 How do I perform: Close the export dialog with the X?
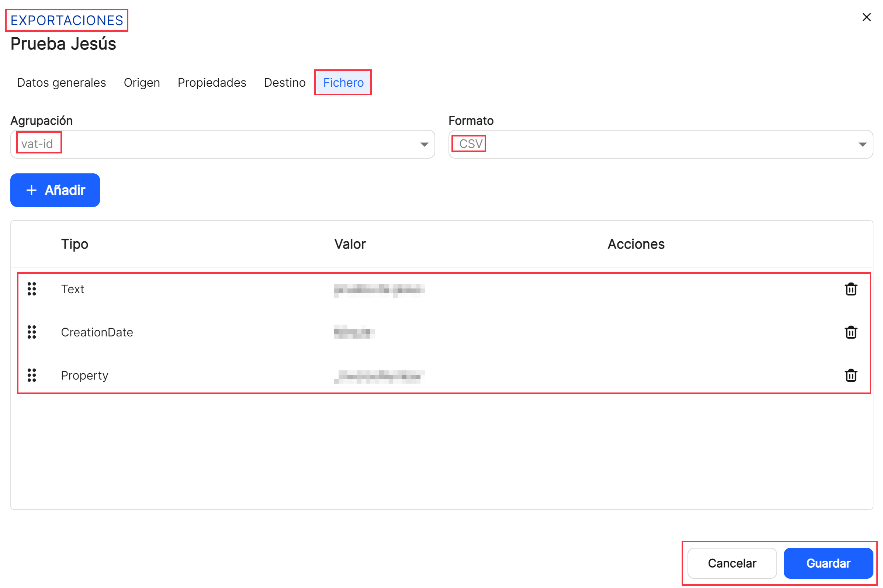866,17
